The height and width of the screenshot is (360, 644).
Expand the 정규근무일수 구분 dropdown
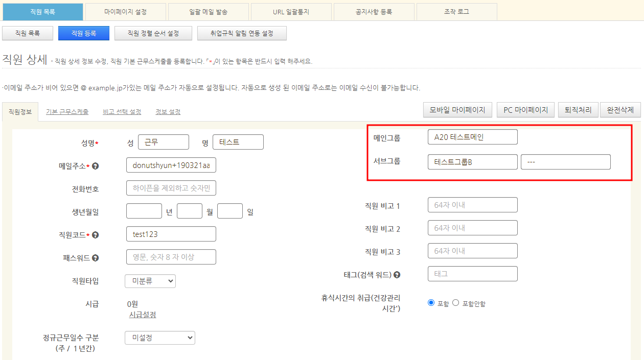(x=160, y=338)
